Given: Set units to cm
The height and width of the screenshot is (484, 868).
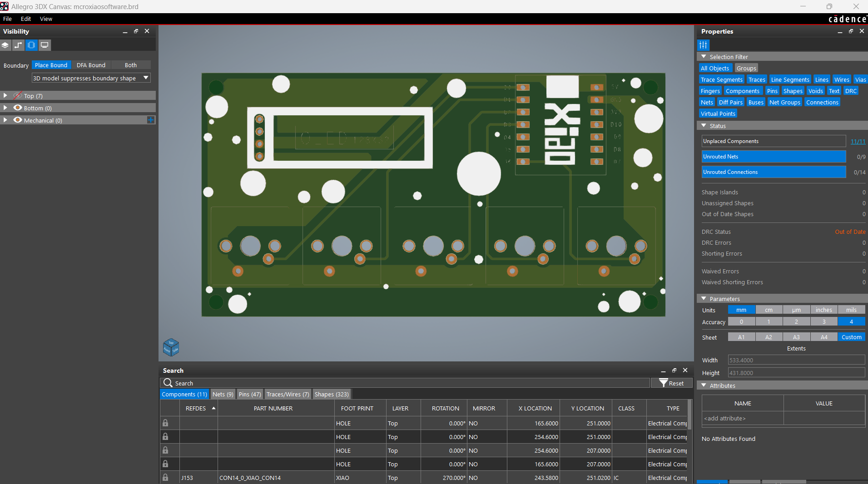Looking at the screenshot, I should click(x=769, y=310).
